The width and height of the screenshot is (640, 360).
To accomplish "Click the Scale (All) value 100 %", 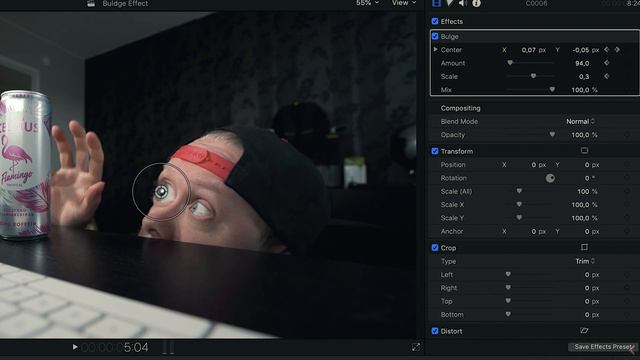I will coord(587,191).
